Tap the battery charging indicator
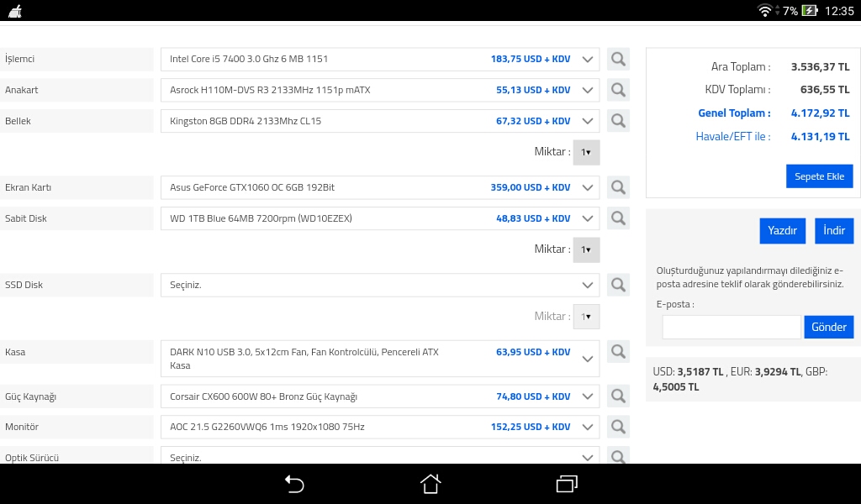The height and width of the screenshot is (504, 861). (x=810, y=10)
